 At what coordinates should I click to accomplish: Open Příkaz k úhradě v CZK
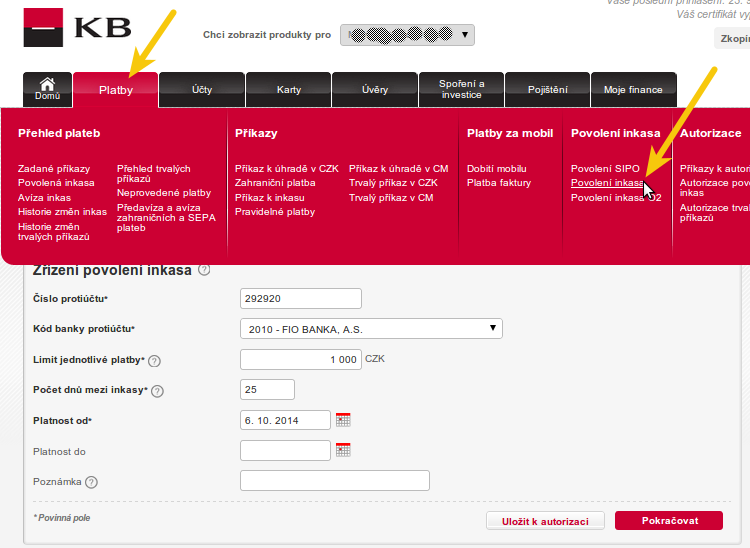(x=286, y=169)
